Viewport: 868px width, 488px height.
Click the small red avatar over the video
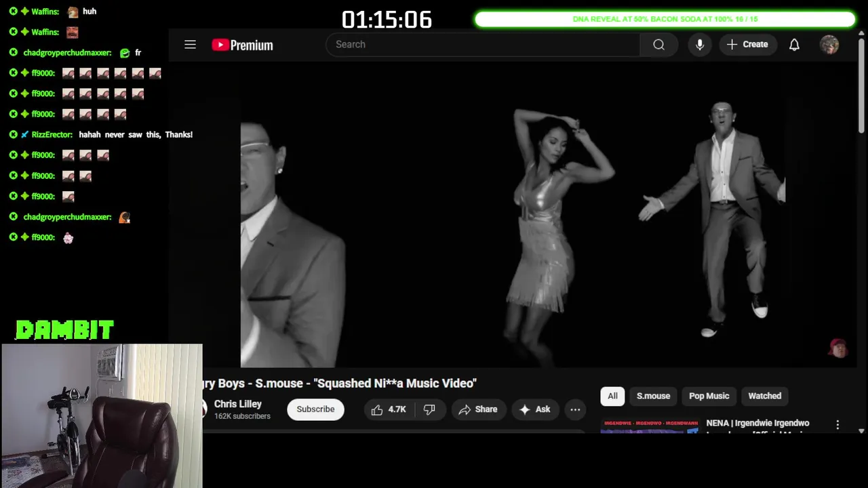(839, 348)
